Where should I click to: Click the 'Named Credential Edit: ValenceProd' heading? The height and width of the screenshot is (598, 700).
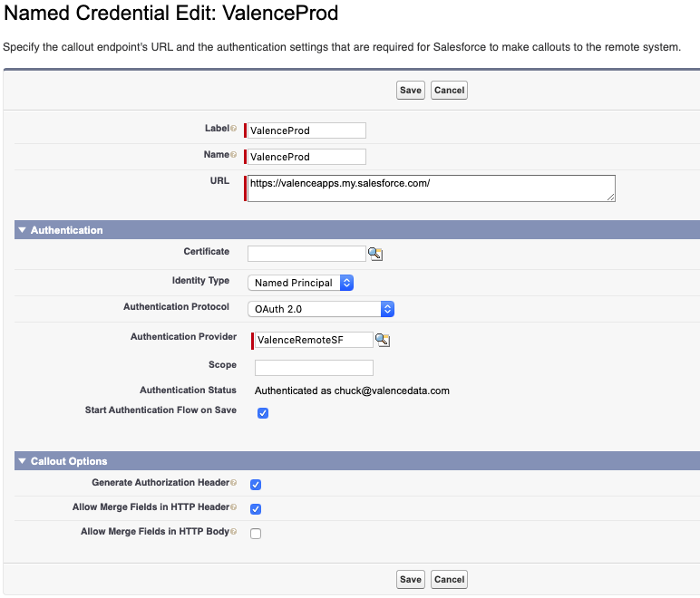coord(171,13)
